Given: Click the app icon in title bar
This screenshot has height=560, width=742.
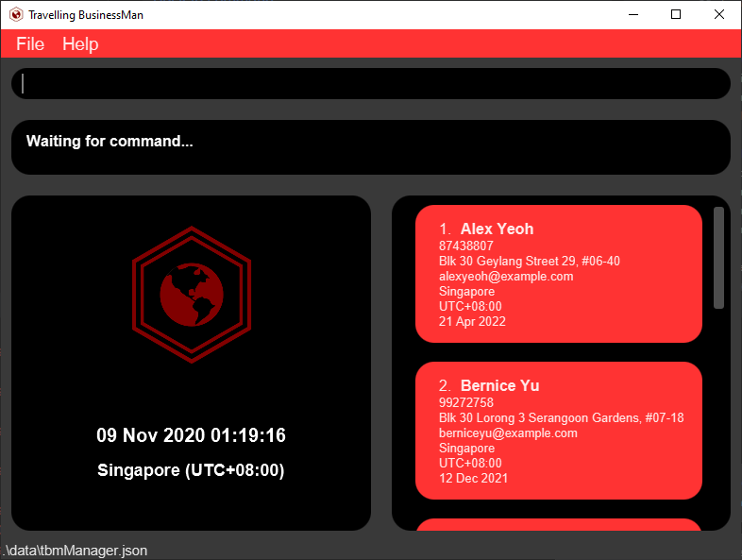Looking at the screenshot, I should (x=15, y=15).
